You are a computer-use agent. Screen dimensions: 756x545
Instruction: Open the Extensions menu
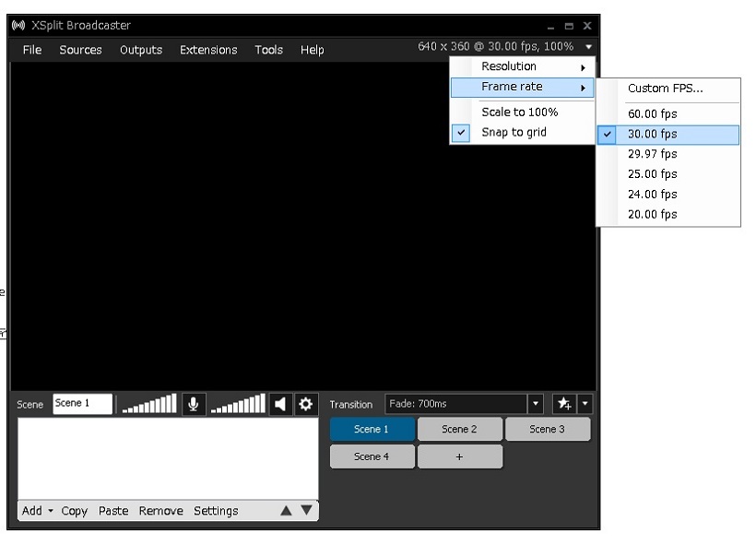(208, 50)
